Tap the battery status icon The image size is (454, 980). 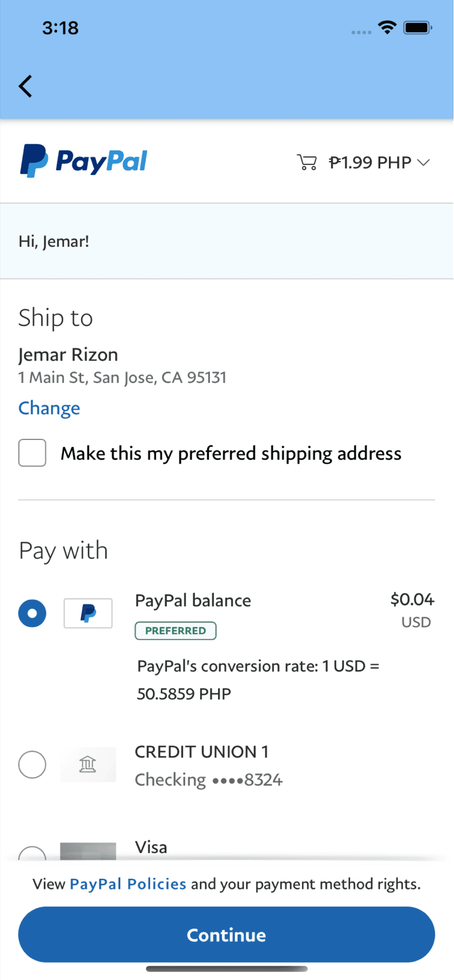pos(418,28)
